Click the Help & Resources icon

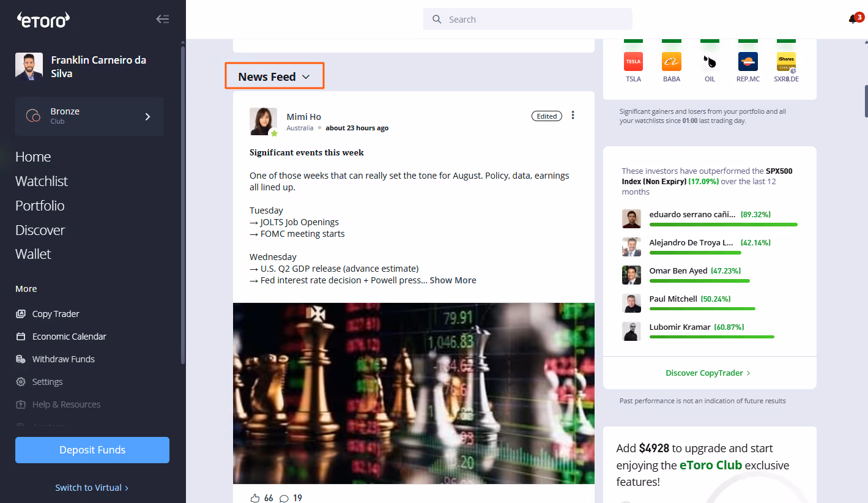pyautogui.click(x=21, y=404)
